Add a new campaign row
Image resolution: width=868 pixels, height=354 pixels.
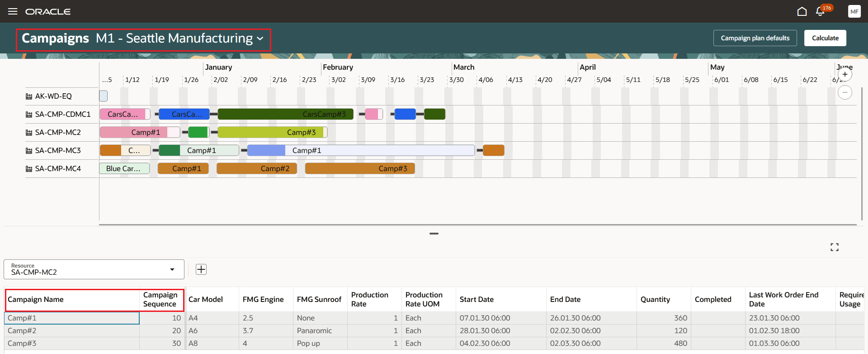(x=201, y=269)
